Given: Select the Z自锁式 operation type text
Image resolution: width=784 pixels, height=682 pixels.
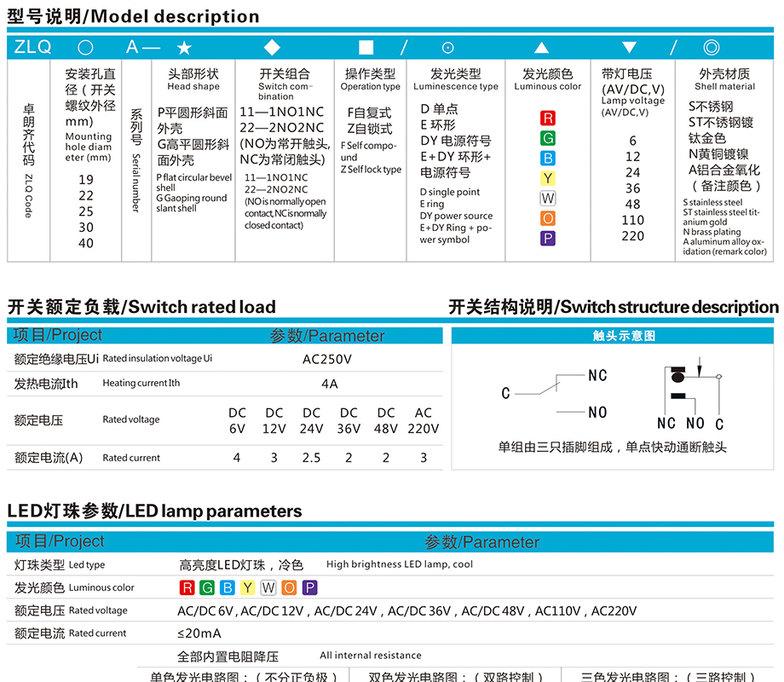Looking at the screenshot, I should [370, 129].
